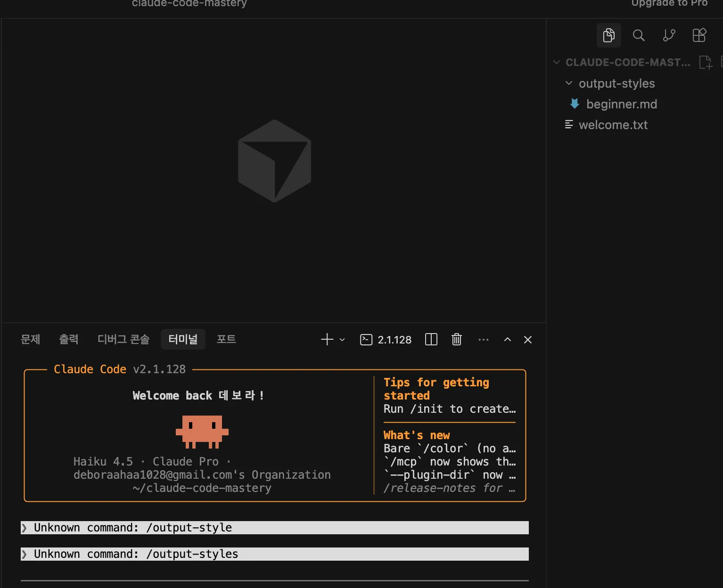Screen dimensions: 723x588
Task: Create a new file in CLAUDE-CODE-MASTERY
Action: tap(705, 62)
